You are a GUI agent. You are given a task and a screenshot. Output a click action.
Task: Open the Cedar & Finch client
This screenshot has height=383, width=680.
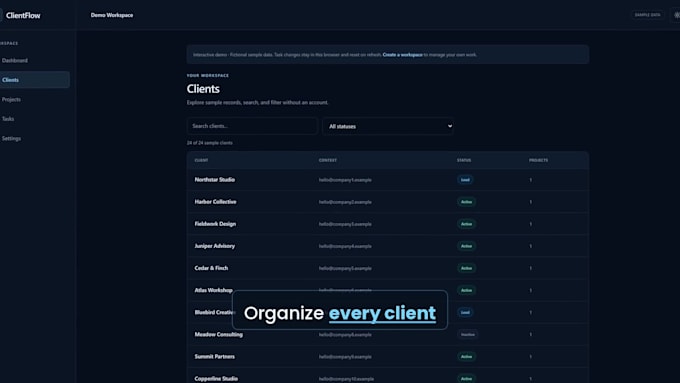tap(211, 268)
